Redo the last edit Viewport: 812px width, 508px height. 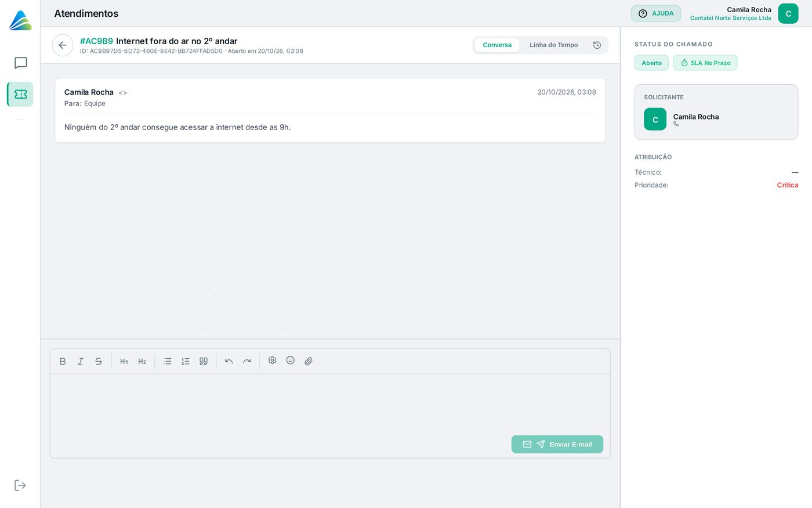click(247, 361)
